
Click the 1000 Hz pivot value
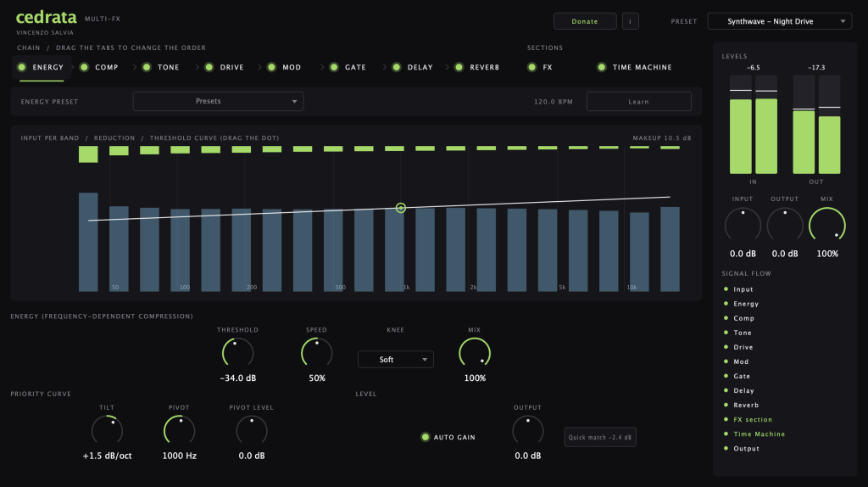tap(180, 456)
